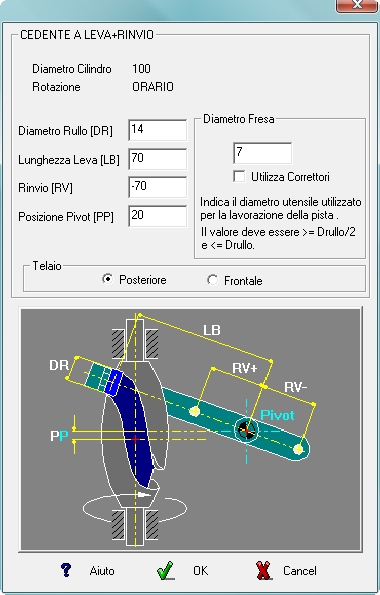
Task: Click the Aiuto button
Action: point(102,571)
